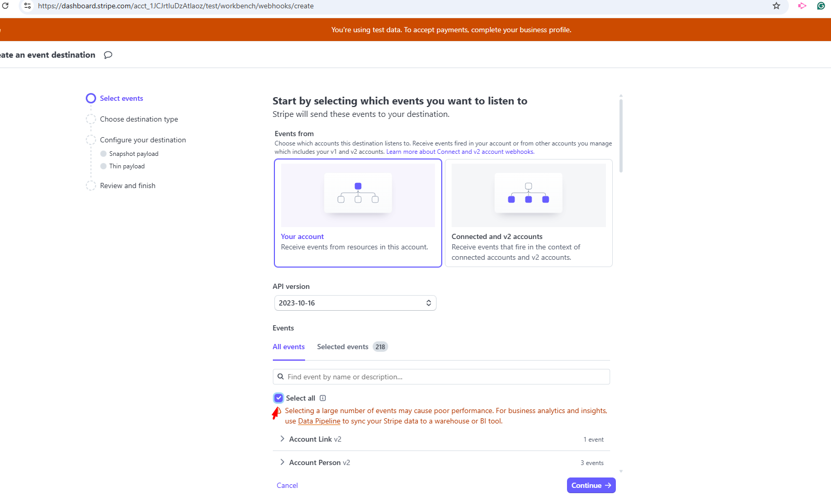Screen dimensions: 831x504
Task: Reload the page with the refresh icon
Action: click(x=6, y=6)
